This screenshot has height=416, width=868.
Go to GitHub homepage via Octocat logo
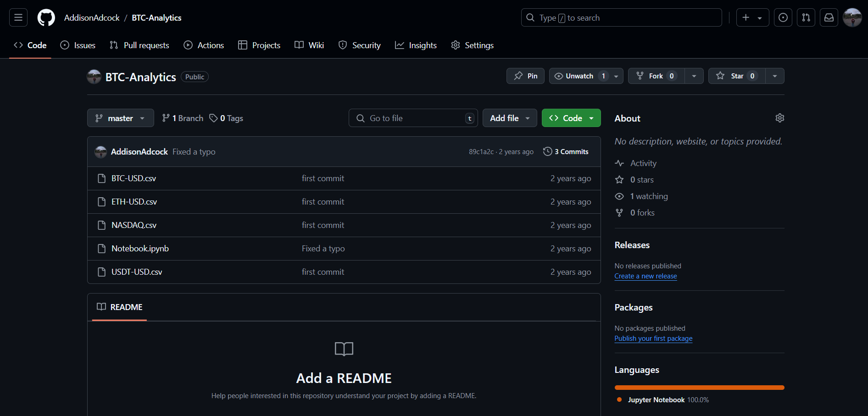click(x=46, y=17)
